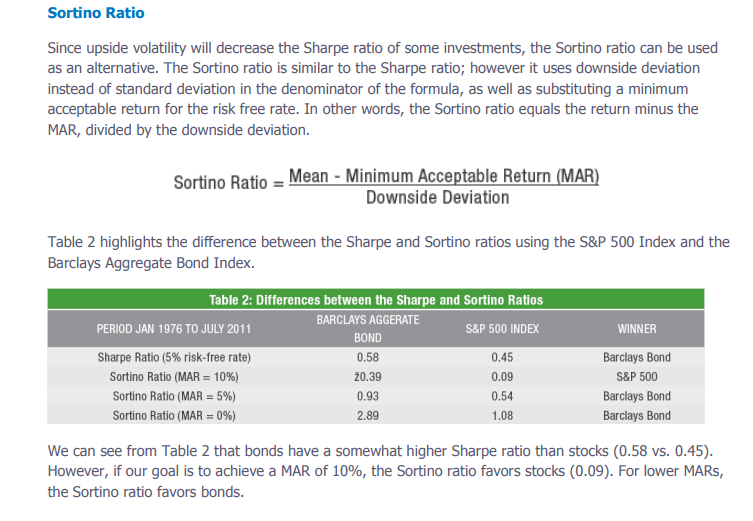This screenshot has width=753, height=521.
Task: Click the S&P 500 INDEX column header
Action: (x=503, y=328)
